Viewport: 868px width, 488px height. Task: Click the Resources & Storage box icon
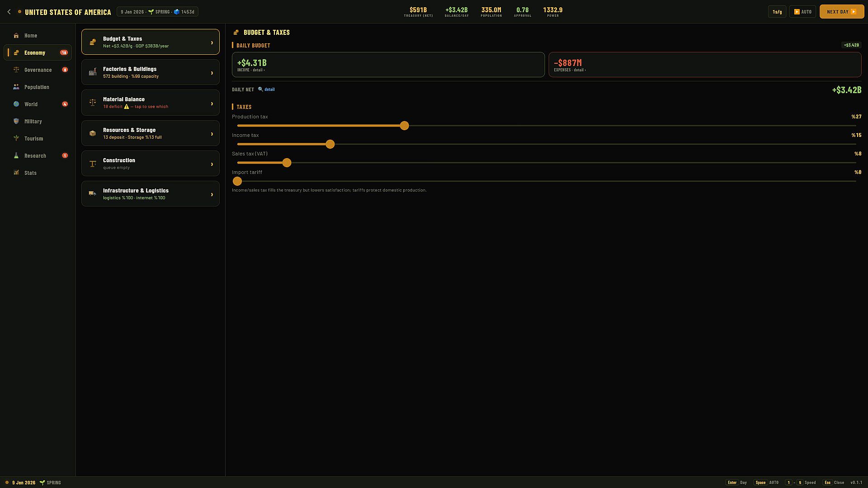[93, 134]
